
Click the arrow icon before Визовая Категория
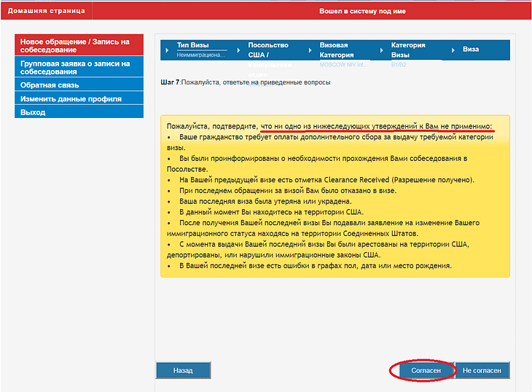(x=312, y=50)
